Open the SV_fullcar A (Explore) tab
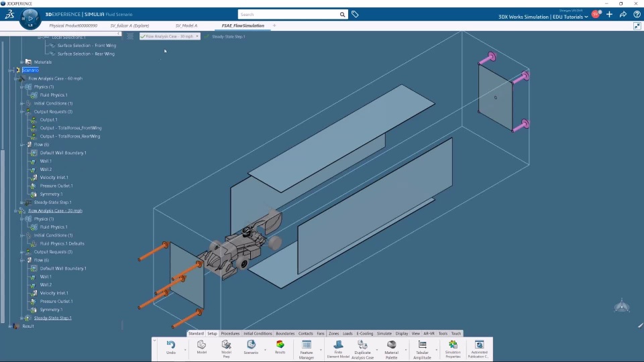 click(x=129, y=25)
